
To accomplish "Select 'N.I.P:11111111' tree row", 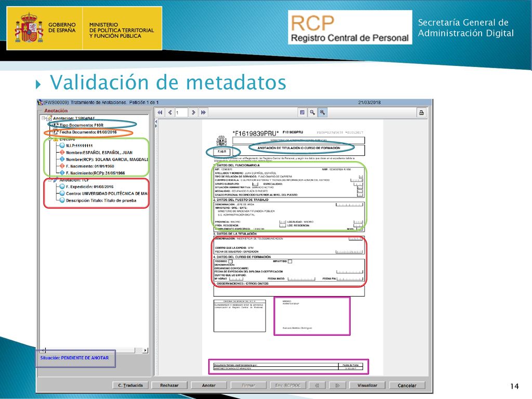I will [79, 145].
